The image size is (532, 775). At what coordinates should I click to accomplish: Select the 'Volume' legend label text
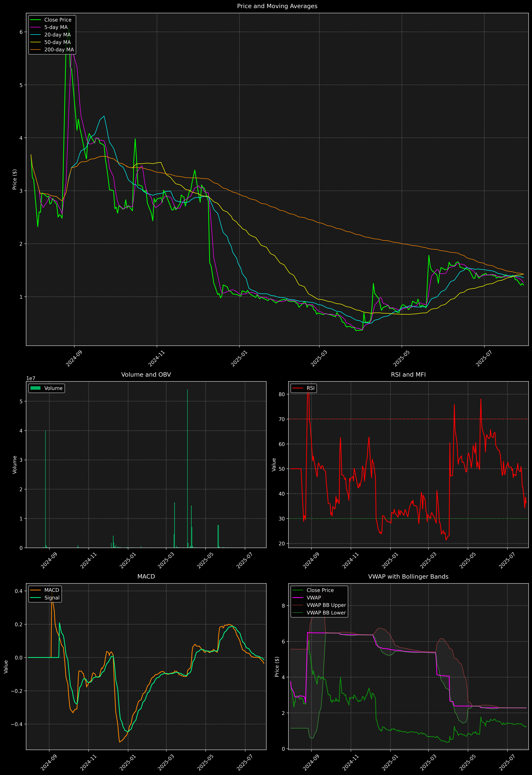click(x=53, y=388)
